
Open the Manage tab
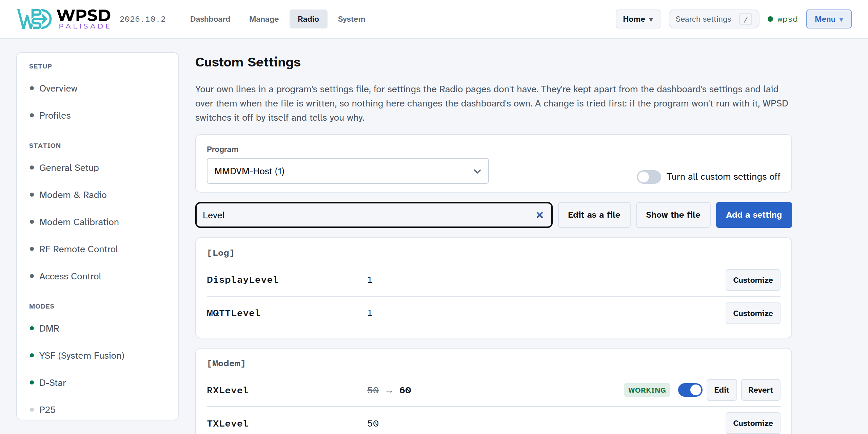click(x=264, y=19)
